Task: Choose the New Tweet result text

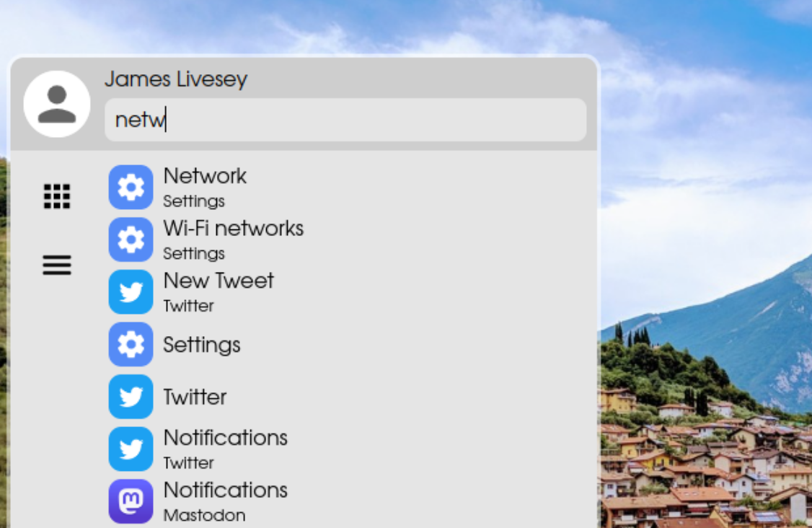Action: pyautogui.click(x=219, y=281)
